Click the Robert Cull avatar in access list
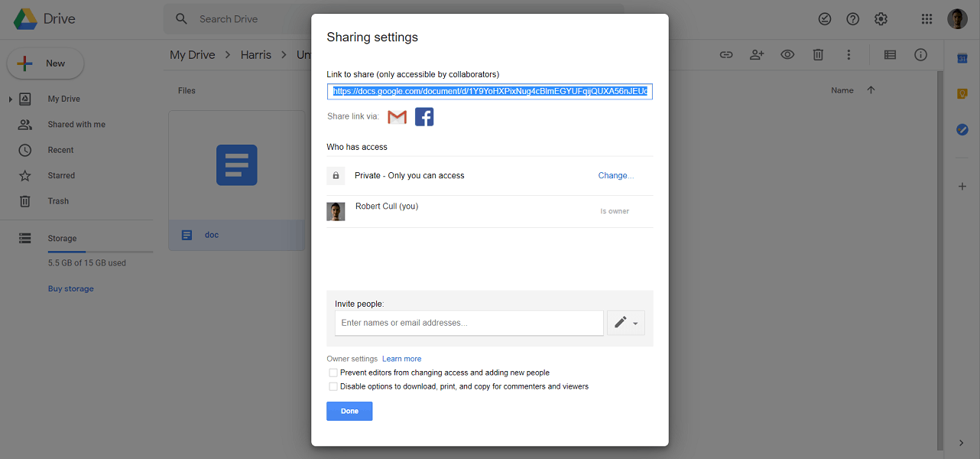Image resolution: width=980 pixels, height=459 pixels. point(336,212)
